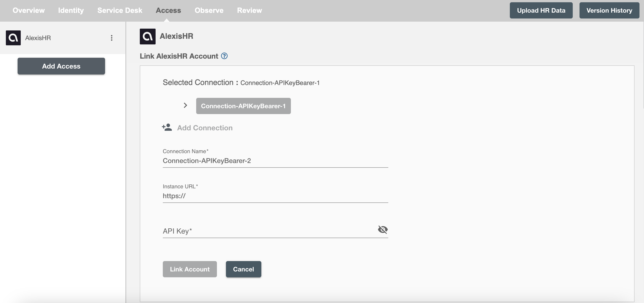Image resolution: width=644 pixels, height=303 pixels.
Task: Toggle API Key visibility eye icon
Action: point(382,229)
